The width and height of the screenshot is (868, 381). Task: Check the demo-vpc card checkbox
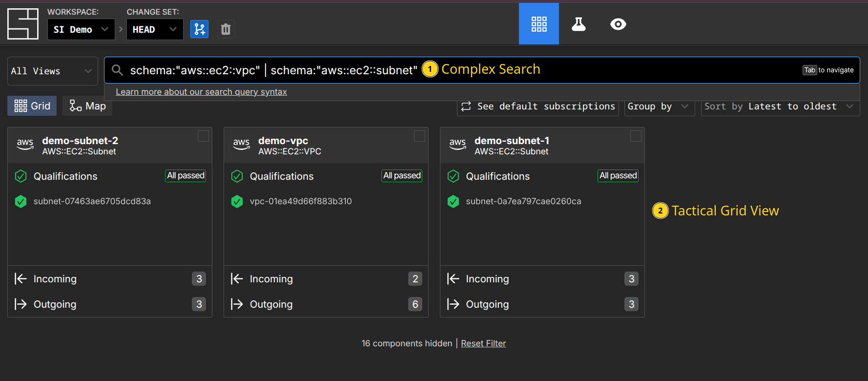click(419, 136)
